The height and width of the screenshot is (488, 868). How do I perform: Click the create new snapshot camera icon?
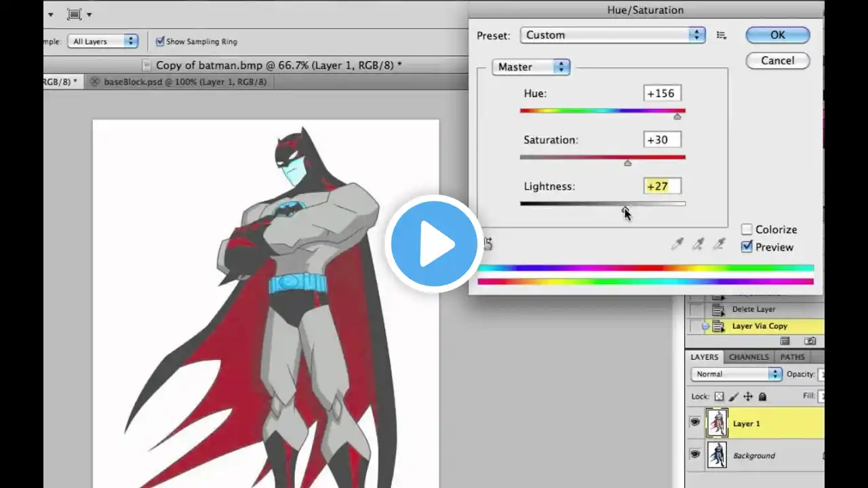tap(810, 342)
